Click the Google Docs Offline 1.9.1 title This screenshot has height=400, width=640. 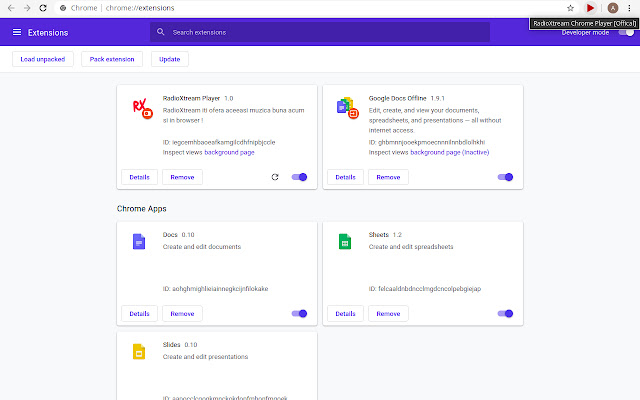tap(407, 98)
